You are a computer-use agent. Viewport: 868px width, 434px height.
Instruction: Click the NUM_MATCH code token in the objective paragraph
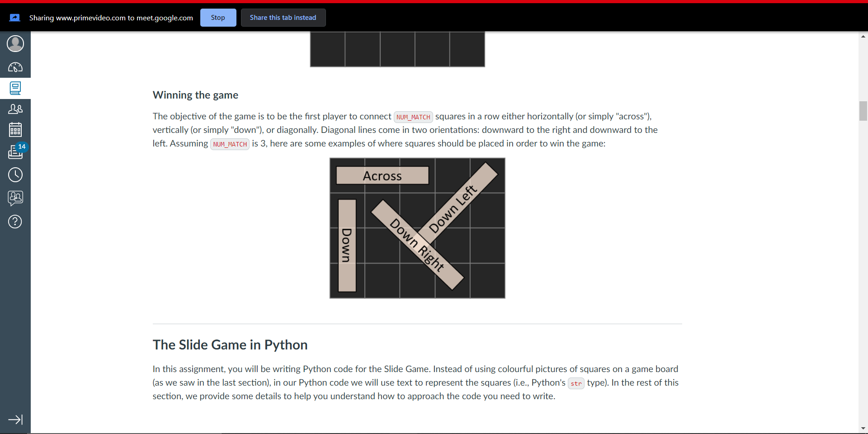coord(413,117)
